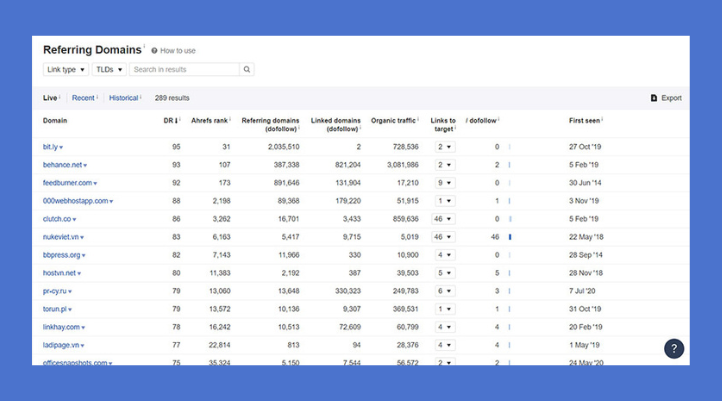Sort by Organic traffic column header
The image size is (722, 401).
[393, 121]
